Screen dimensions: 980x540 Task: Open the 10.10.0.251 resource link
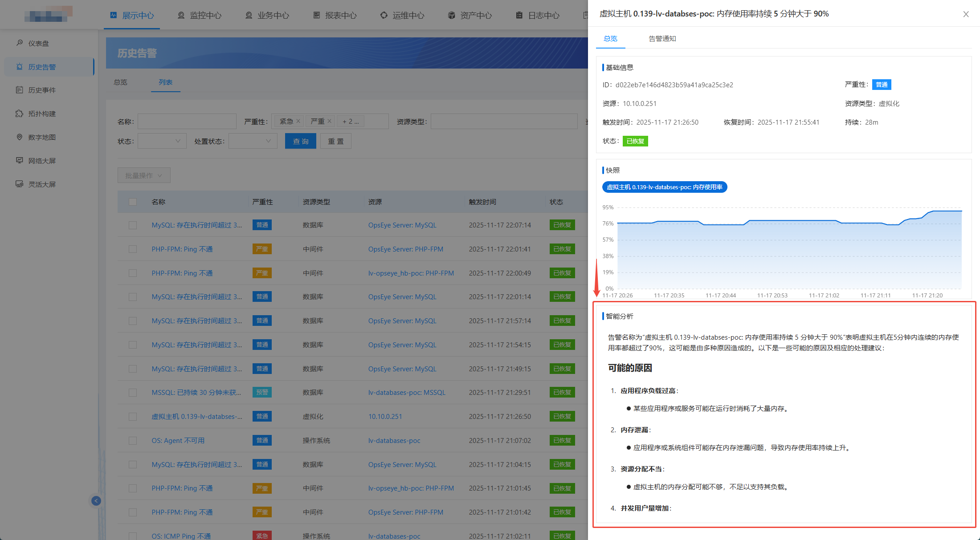tap(385, 417)
